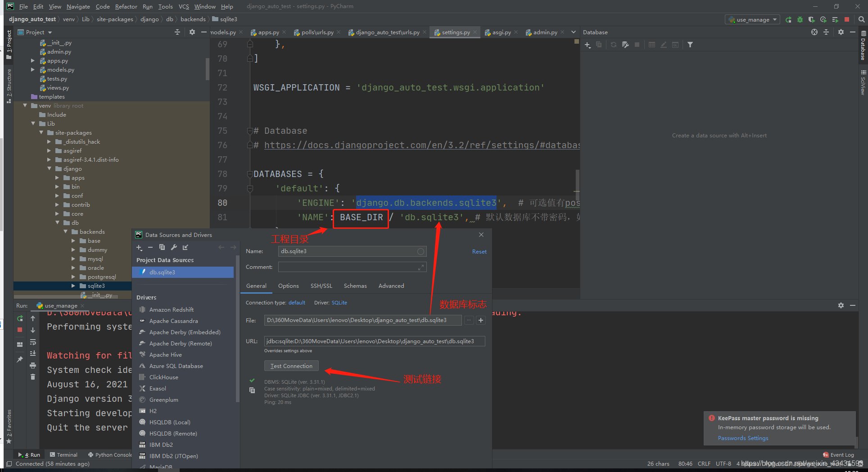Open Search Everywhere magnifier

tap(861, 20)
